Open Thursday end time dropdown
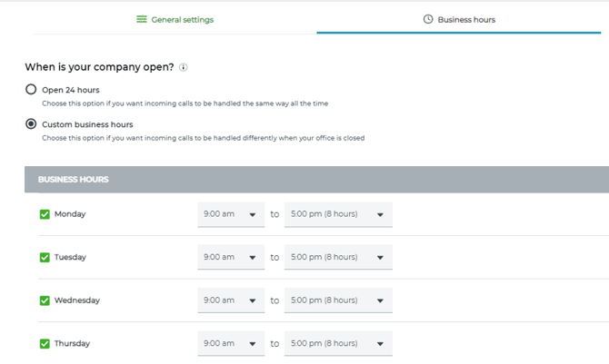The image size is (609, 364). [338, 343]
